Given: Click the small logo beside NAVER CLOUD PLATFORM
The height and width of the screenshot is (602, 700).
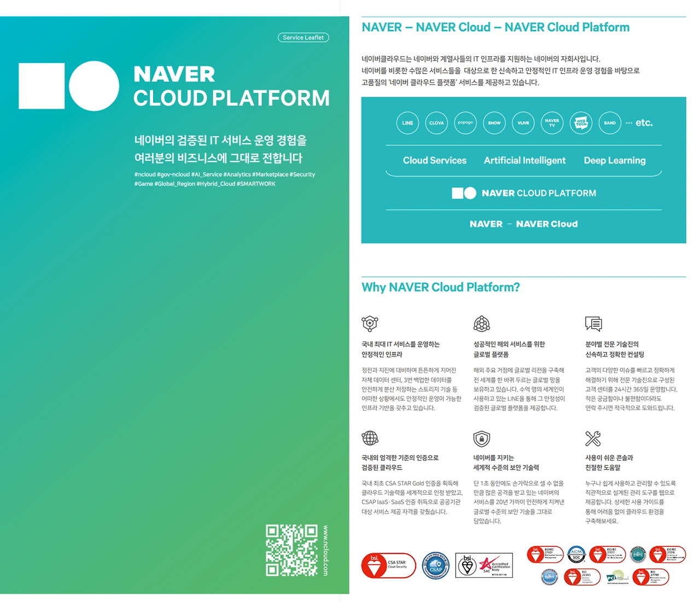Looking at the screenshot, I should (x=464, y=193).
